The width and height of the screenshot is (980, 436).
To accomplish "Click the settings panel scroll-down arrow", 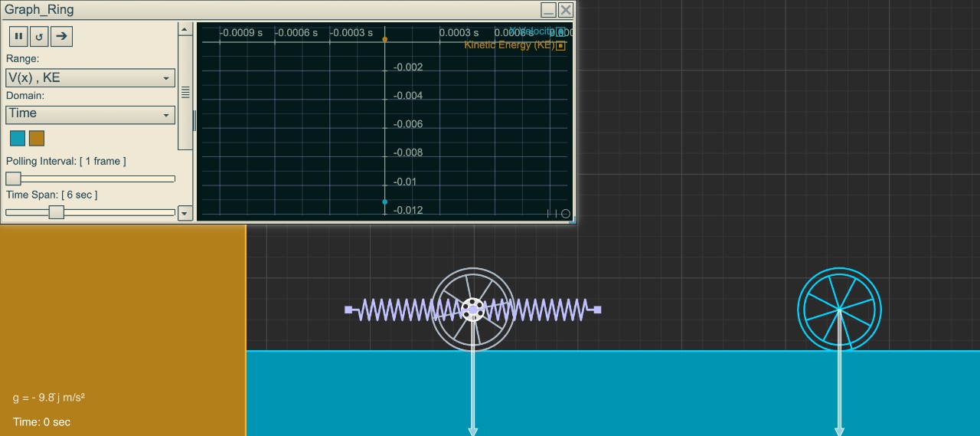I will pos(185,214).
